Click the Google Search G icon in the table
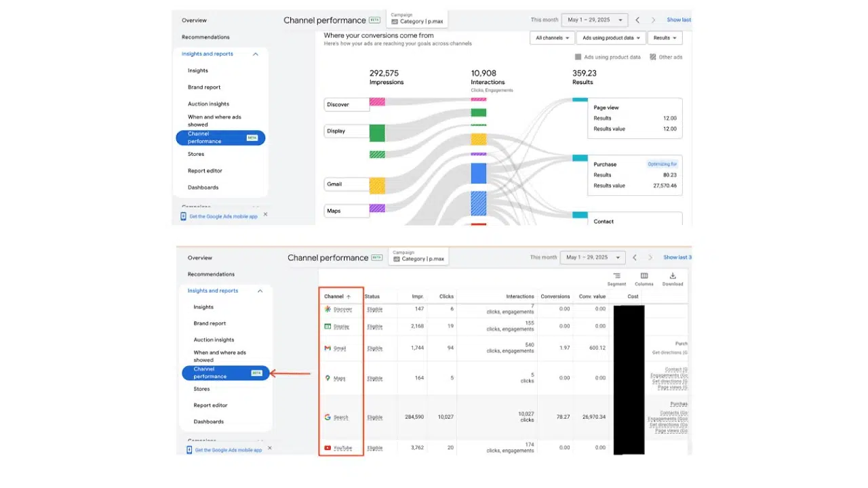Viewport: 868px width, 488px height. pos(328,417)
